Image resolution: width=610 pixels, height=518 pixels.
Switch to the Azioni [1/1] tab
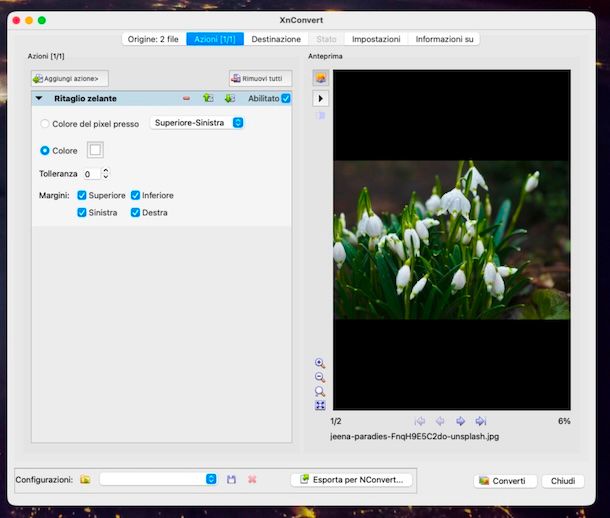[x=215, y=39]
